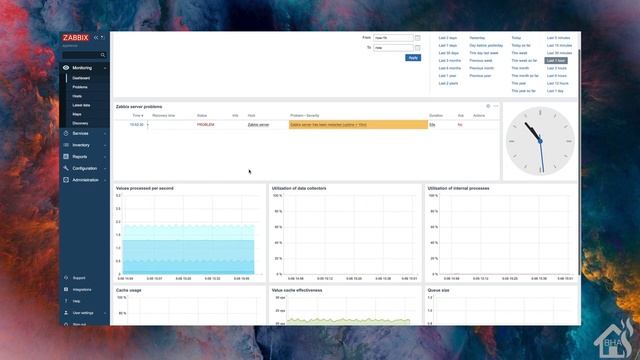Open Latest data in Monitoring menu
The width and height of the screenshot is (640, 360).
pos(81,105)
